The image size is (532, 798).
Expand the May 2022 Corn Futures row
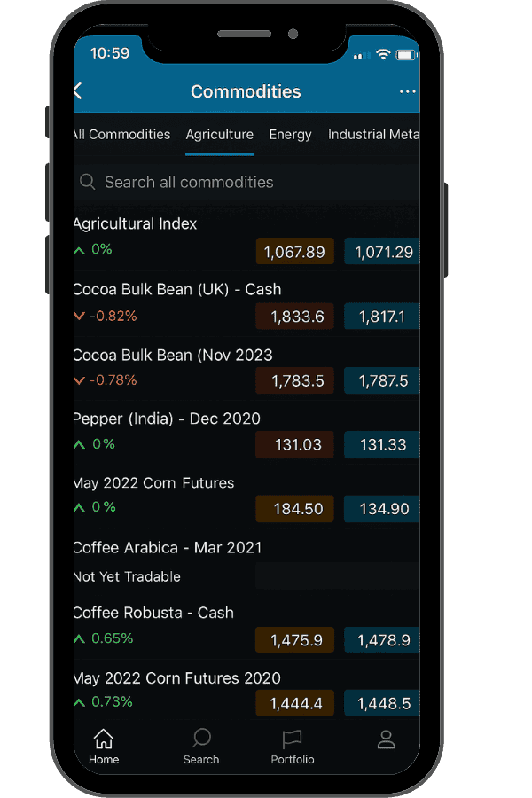[x=153, y=482]
